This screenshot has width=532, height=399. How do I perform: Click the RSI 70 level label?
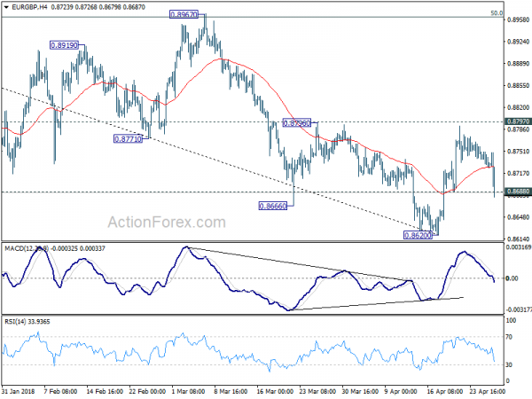tap(509, 337)
